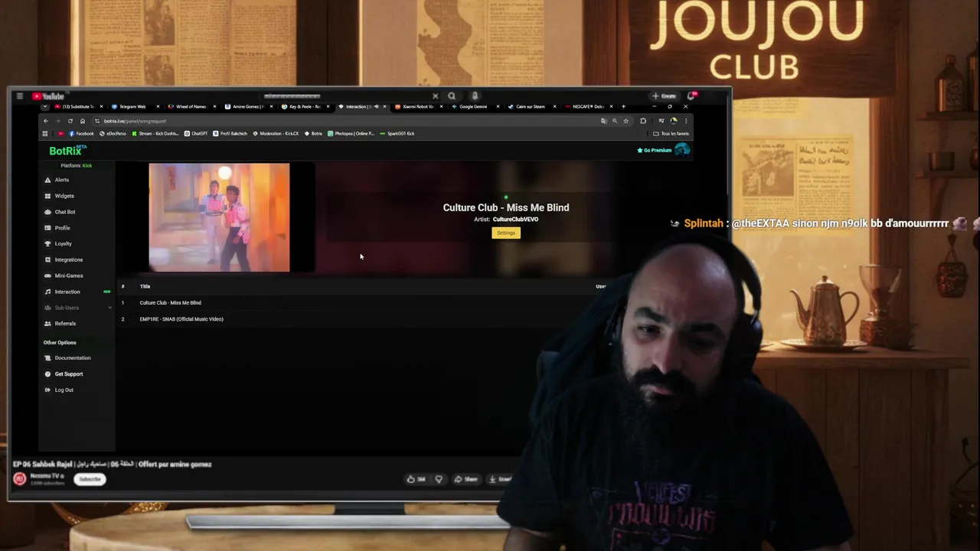Open the Photopea bookmark
Image resolution: width=980 pixels, height=551 pixels.
[351, 134]
